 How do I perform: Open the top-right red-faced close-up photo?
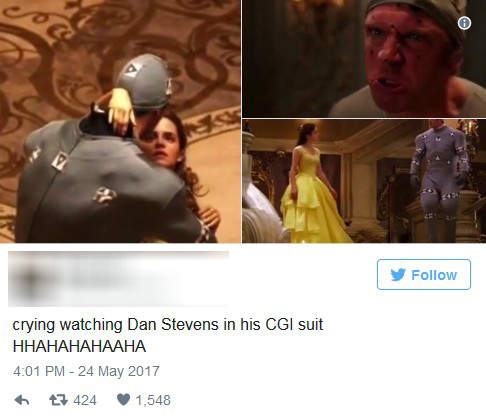[x=364, y=59]
